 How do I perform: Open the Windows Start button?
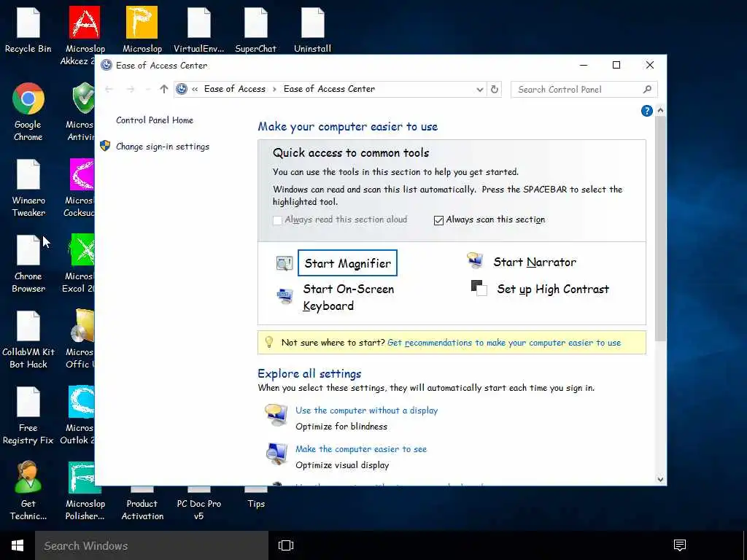click(x=18, y=545)
